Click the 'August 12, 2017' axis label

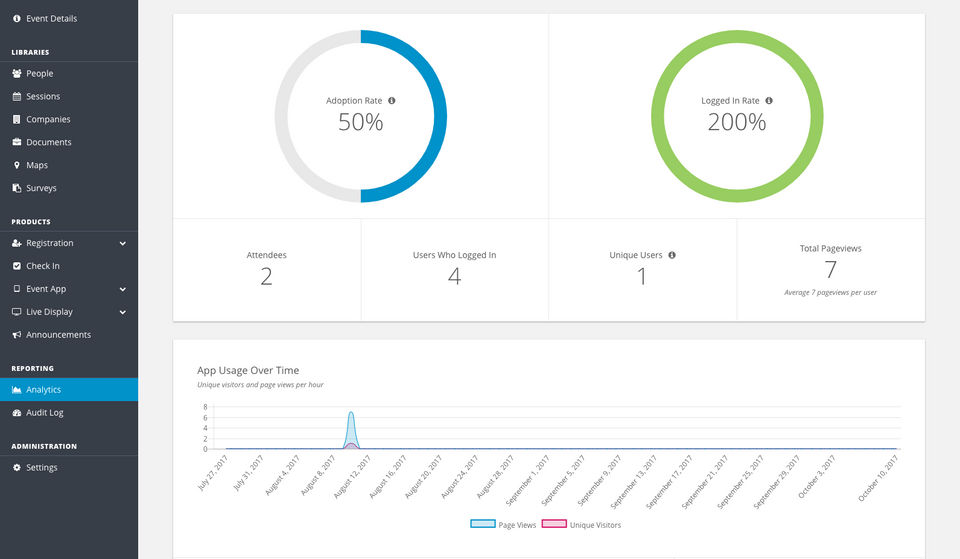[352, 476]
